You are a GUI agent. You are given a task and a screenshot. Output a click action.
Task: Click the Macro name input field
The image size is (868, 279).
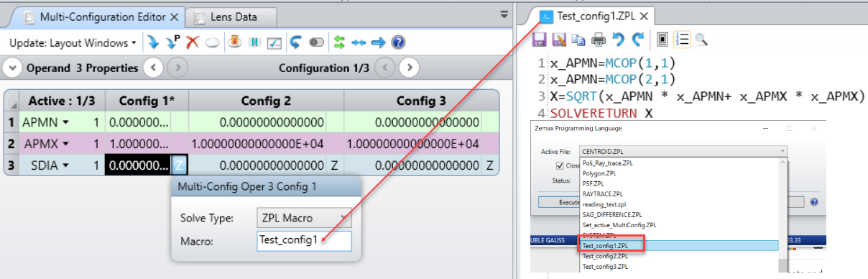click(304, 241)
